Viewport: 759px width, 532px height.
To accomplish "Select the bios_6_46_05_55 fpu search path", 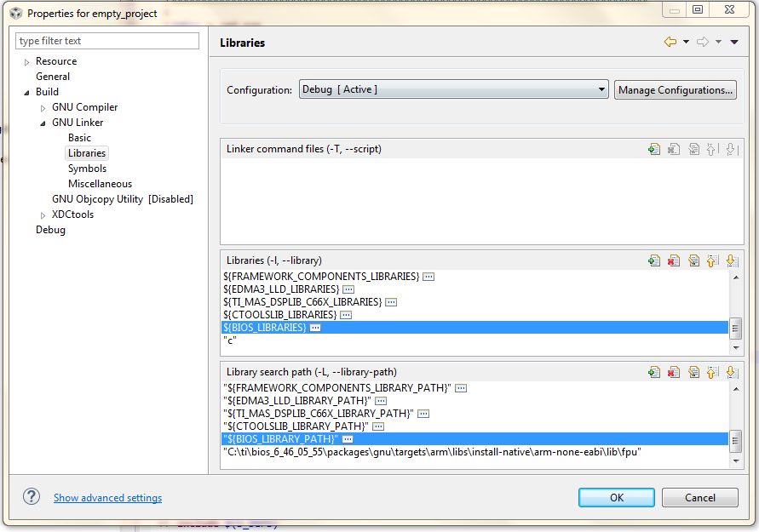I will [474, 452].
